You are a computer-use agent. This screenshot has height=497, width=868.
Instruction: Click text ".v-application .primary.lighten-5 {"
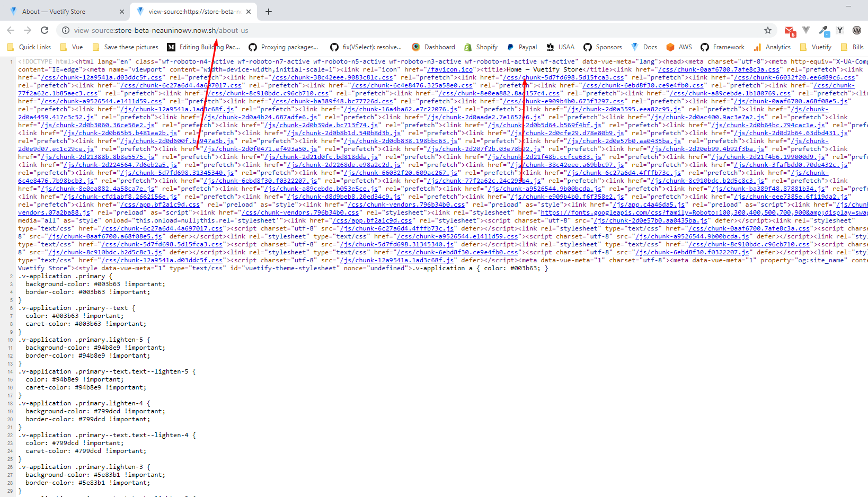point(84,340)
